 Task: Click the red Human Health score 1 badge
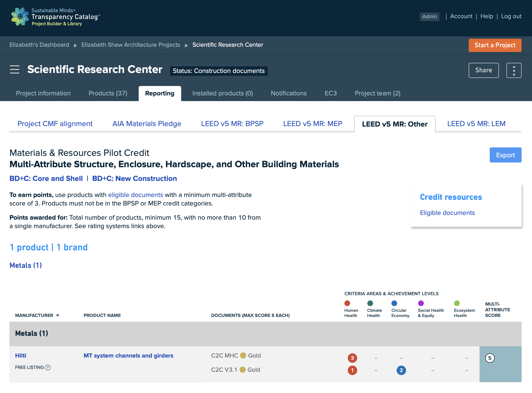pos(352,370)
